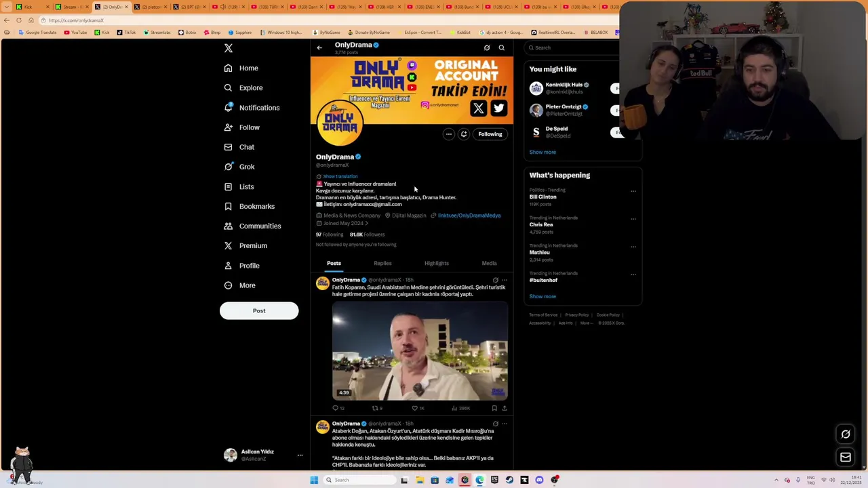868x488 pixels.
Task: Open the Chris Rea trending topic
Action: pos(541,224)
